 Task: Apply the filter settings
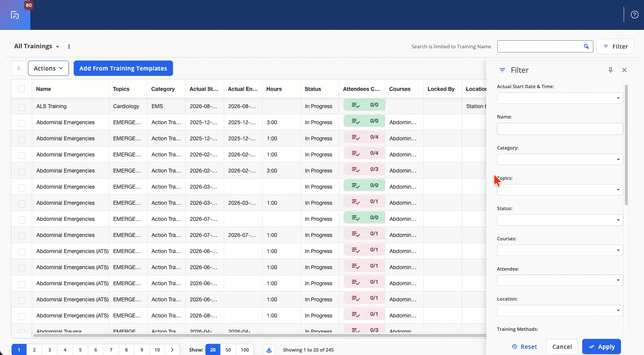tap(601, 347)
